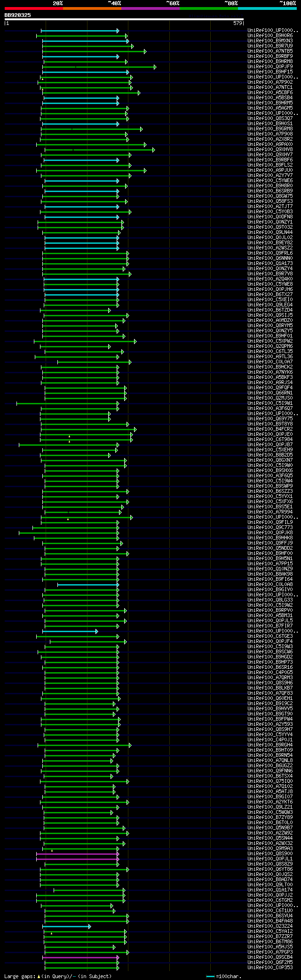The height and width of the screenshot is (980, 301).
Task: Open hit UniRef100_B9MXN3
Action: [x=270, y=40]
